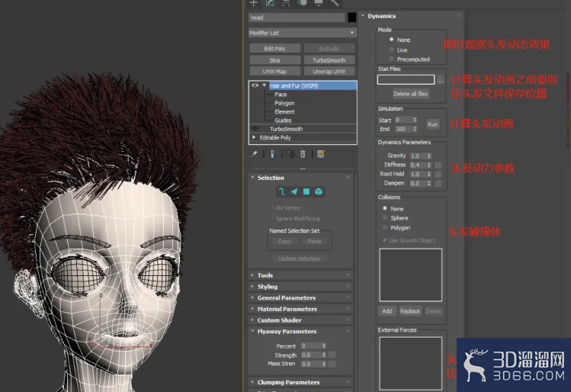Toggle Use Growth Object checkbox
The width and height of the screenshot is (571, 392).
coord(385,240)
